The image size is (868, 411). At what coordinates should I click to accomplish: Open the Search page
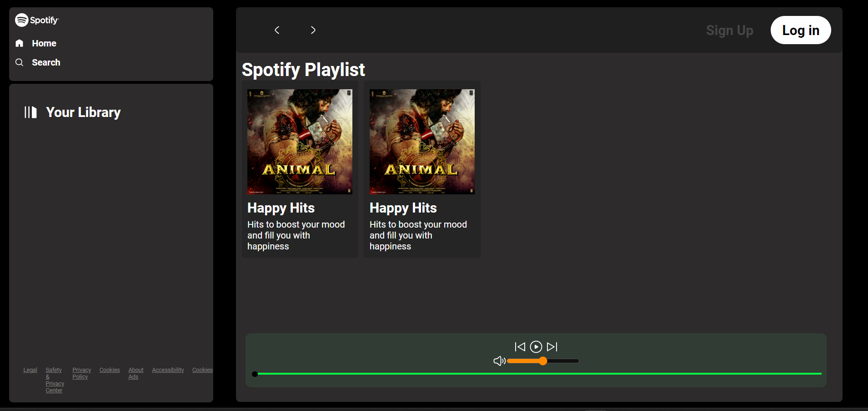pos(45,62)
